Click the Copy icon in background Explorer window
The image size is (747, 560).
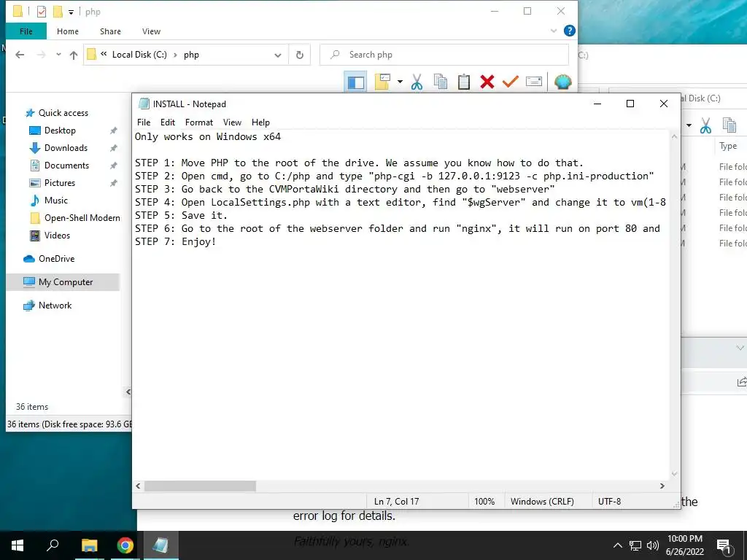tap(729, 125)
